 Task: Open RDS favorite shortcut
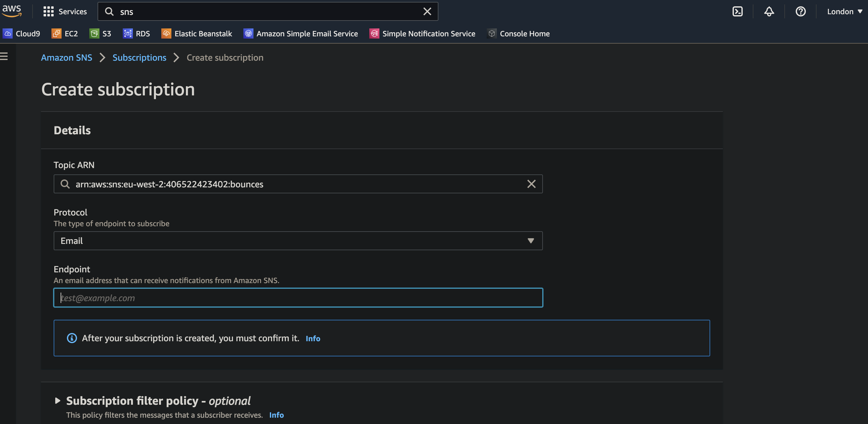point(136,34)
